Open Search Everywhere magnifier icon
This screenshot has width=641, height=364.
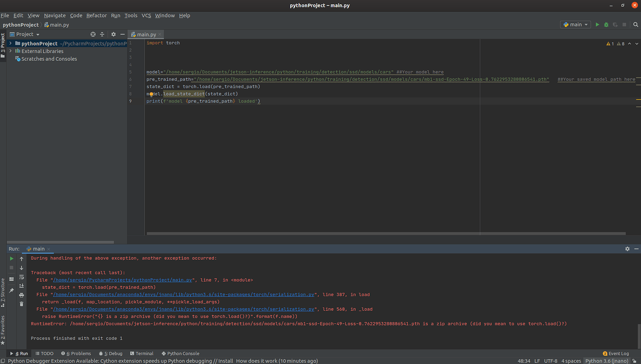pos(636,25)
